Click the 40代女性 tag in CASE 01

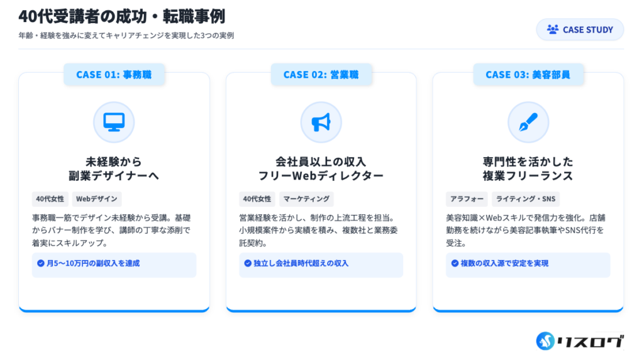50,199
